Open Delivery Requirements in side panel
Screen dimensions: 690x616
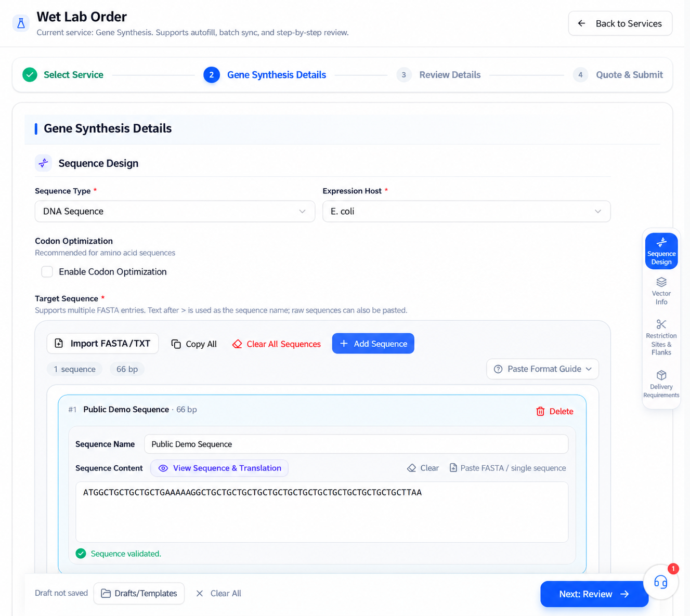(661, 384)
